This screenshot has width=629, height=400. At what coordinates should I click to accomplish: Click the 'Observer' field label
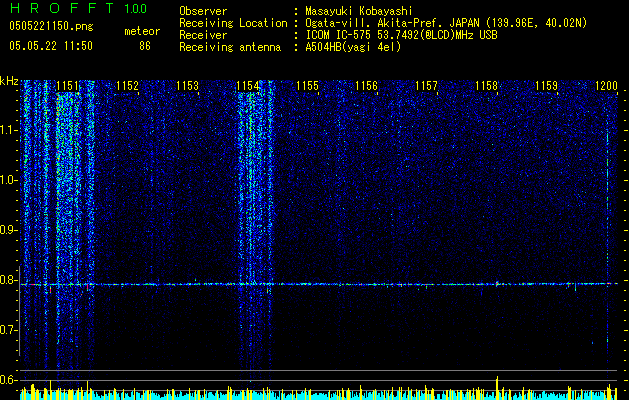click(x=203, y=11)
